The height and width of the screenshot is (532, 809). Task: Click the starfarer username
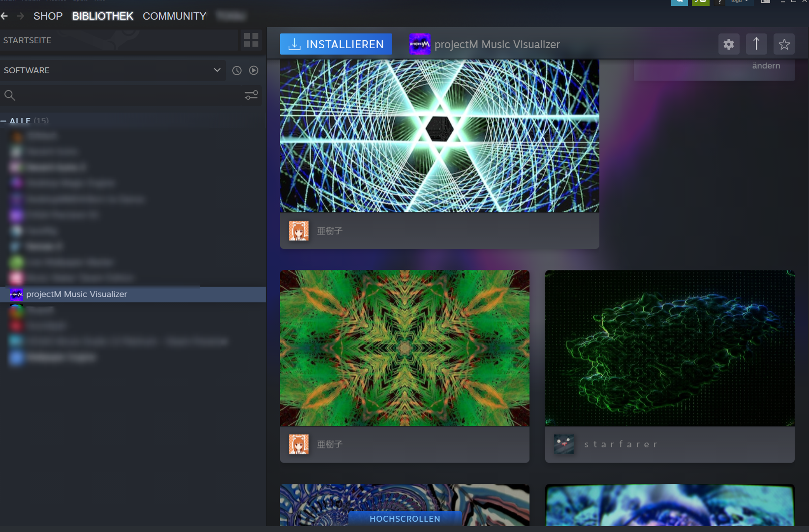(621, 444)
